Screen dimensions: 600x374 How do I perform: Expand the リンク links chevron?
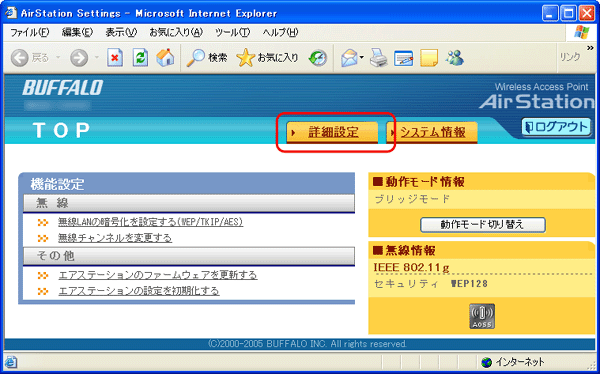click(x=590, y=48)
